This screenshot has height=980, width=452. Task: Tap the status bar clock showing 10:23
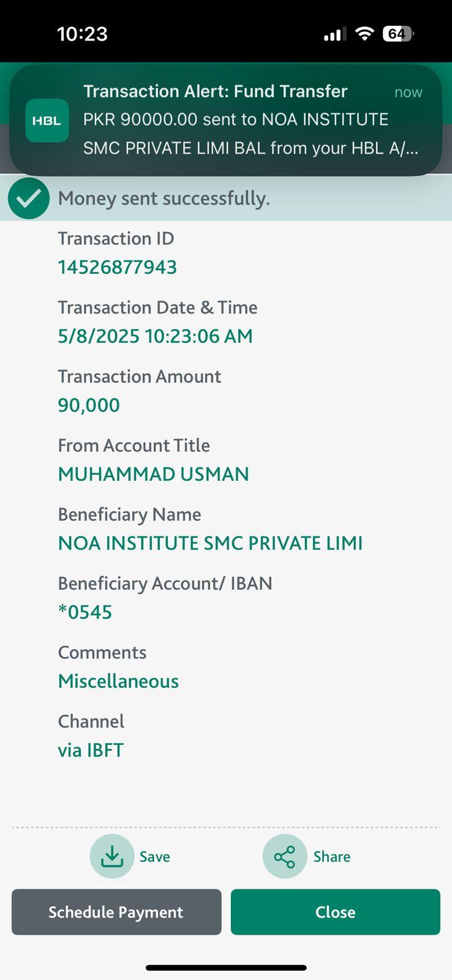pyautogui.click(x=82, y=34)
